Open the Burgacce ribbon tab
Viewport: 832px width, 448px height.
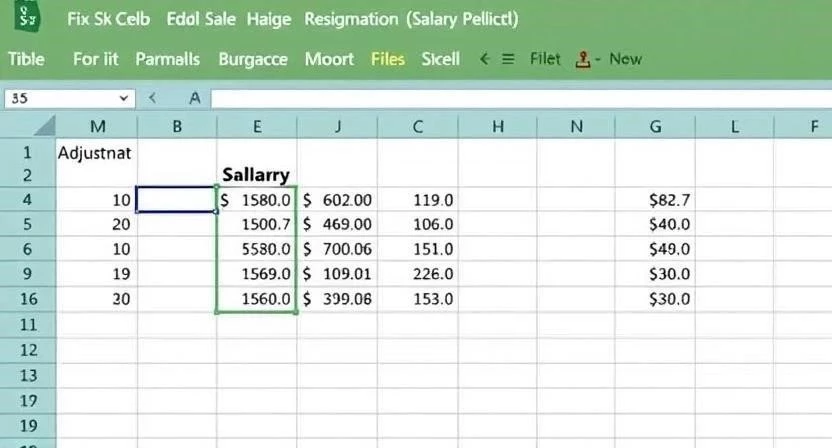[253, 59]
